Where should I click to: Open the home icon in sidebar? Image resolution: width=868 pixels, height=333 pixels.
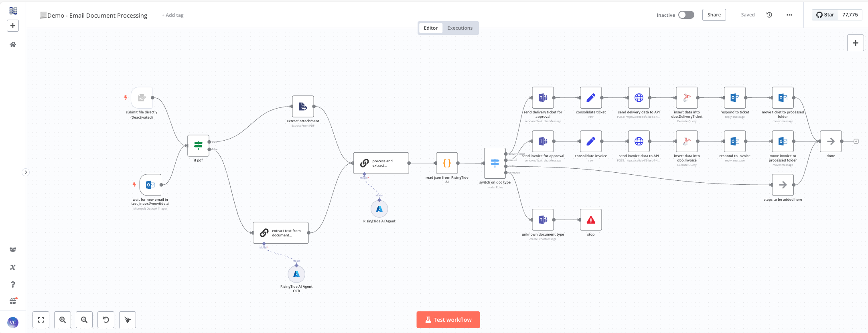point(13,44)
